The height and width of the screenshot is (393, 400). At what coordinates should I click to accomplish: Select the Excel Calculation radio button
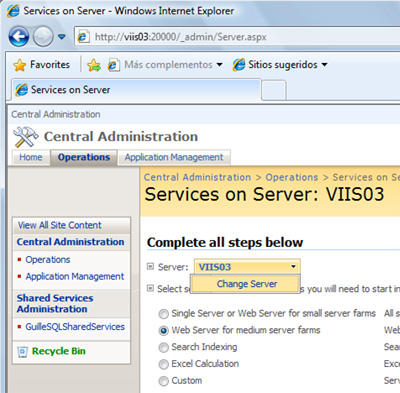(x=163, y=364)
